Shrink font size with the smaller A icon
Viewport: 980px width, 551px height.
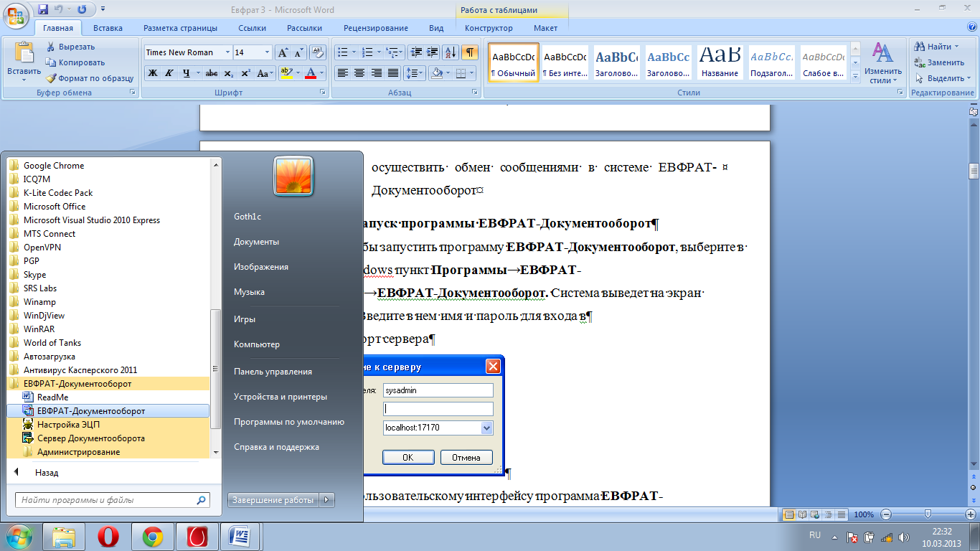tap(298, 52)
